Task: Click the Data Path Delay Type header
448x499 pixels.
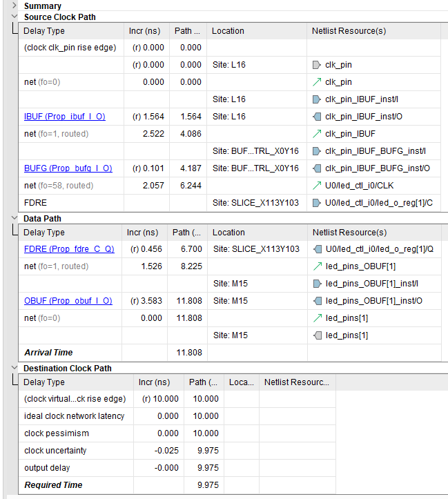Action: click(70, 233)
